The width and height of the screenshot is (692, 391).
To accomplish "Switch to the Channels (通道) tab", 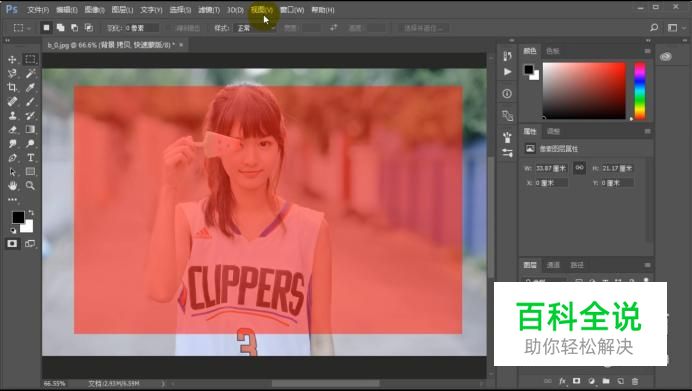I will pyautogui.click(x=553, y=265).
